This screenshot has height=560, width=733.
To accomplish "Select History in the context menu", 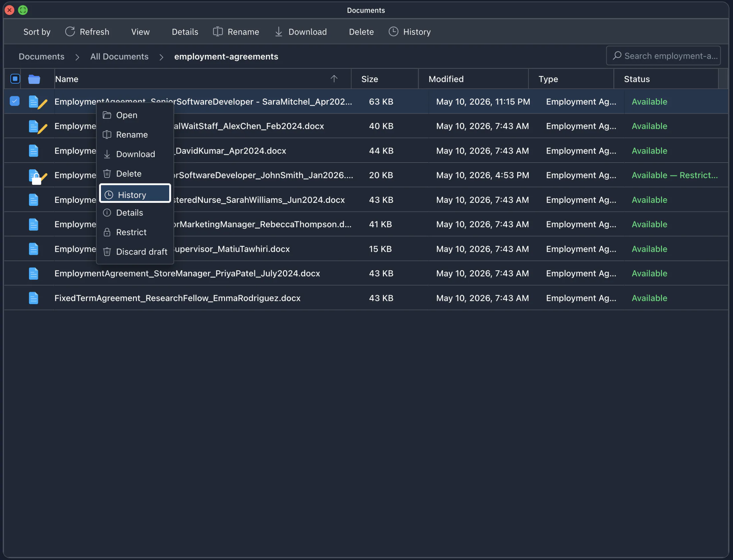I will click(x=135, y=193).
